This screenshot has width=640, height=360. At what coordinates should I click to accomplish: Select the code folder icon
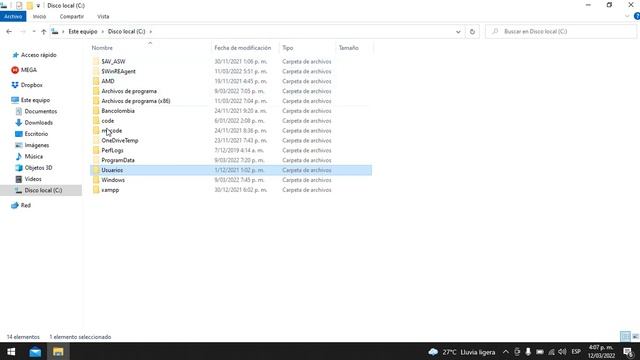(x=96, y=121)
